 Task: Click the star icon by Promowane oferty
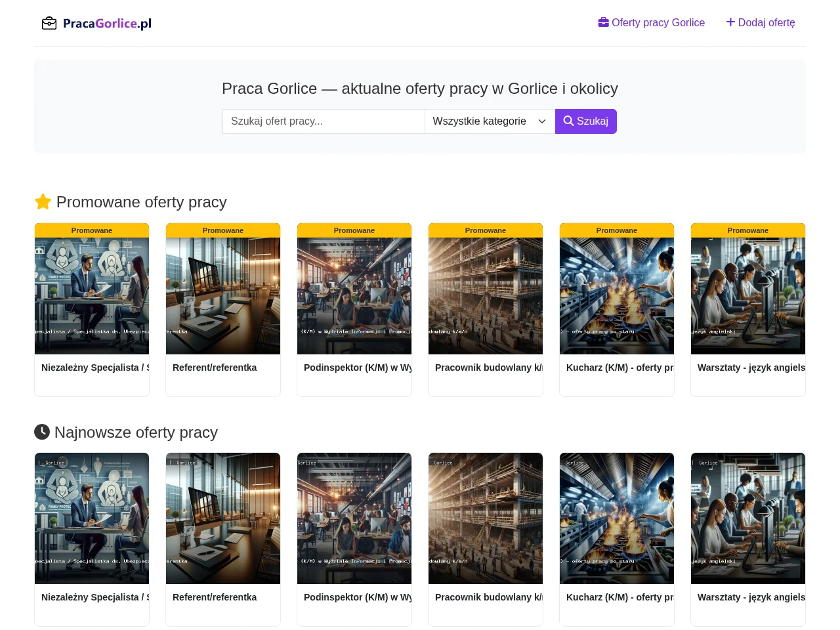[x=43, y=202]
